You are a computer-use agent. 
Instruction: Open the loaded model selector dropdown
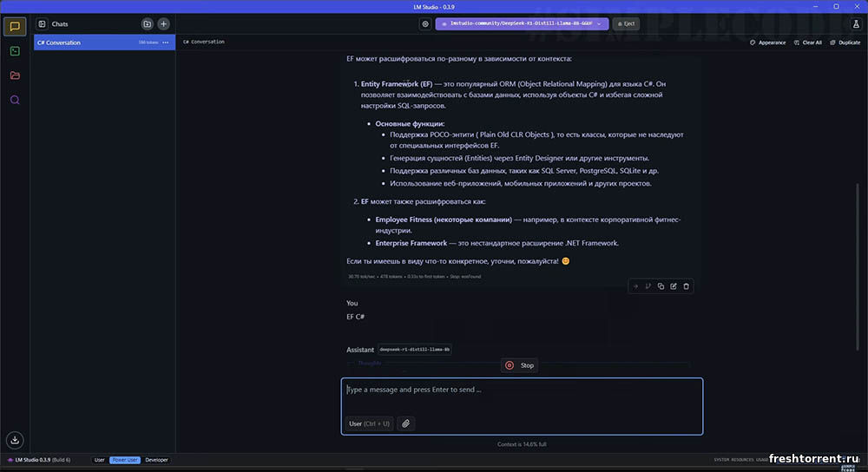pos(522,24)
